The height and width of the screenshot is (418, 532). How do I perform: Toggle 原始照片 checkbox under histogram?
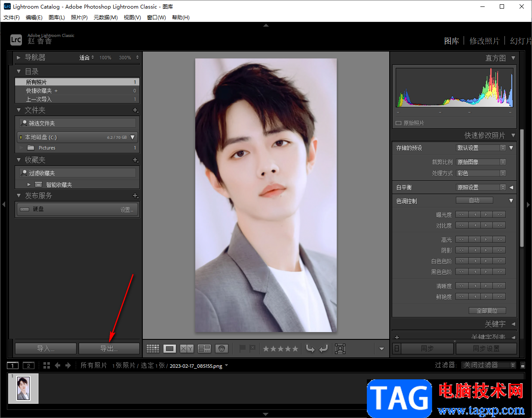coord(398,123)
